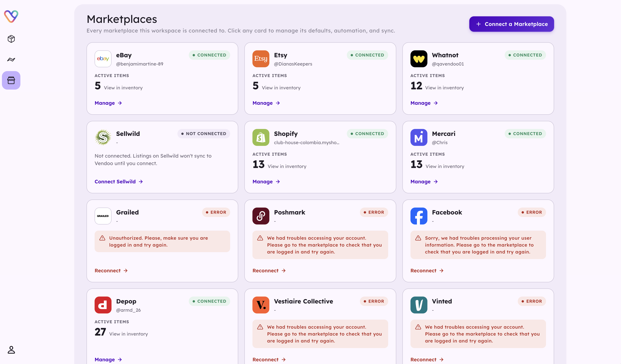Open the user profile icon
Screen dimensions: 621x364
[11, 349]
